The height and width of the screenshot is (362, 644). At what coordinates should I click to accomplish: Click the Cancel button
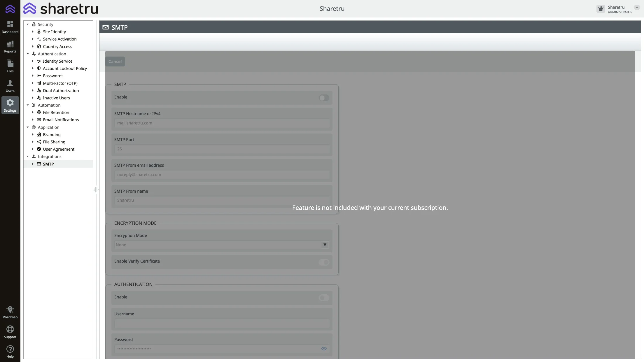115,61
